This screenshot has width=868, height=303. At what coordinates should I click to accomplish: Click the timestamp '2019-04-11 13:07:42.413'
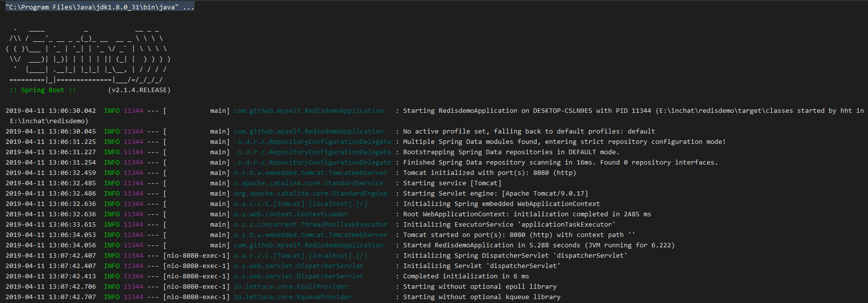[x=51, y=276]
